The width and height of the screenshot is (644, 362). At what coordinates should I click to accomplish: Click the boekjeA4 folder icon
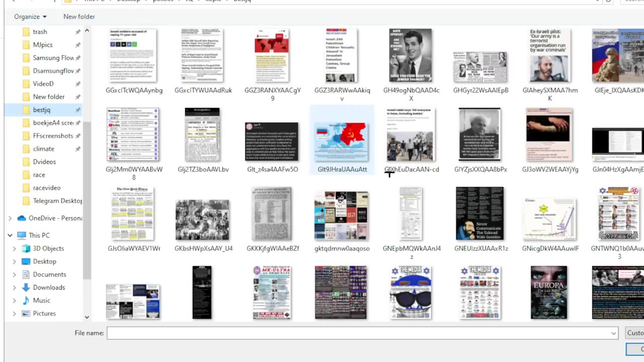[26, 123]
